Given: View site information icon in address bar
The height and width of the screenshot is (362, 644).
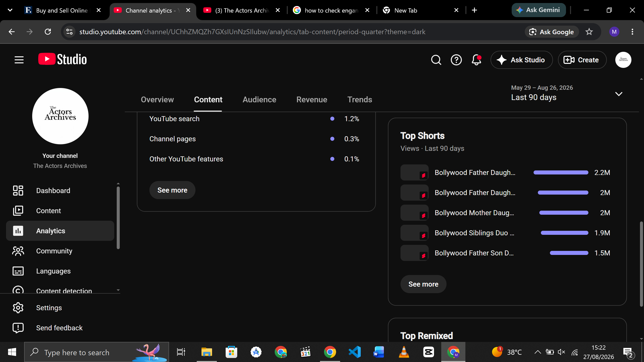Looking at the screenshot, I should click(x=69, y=32).
